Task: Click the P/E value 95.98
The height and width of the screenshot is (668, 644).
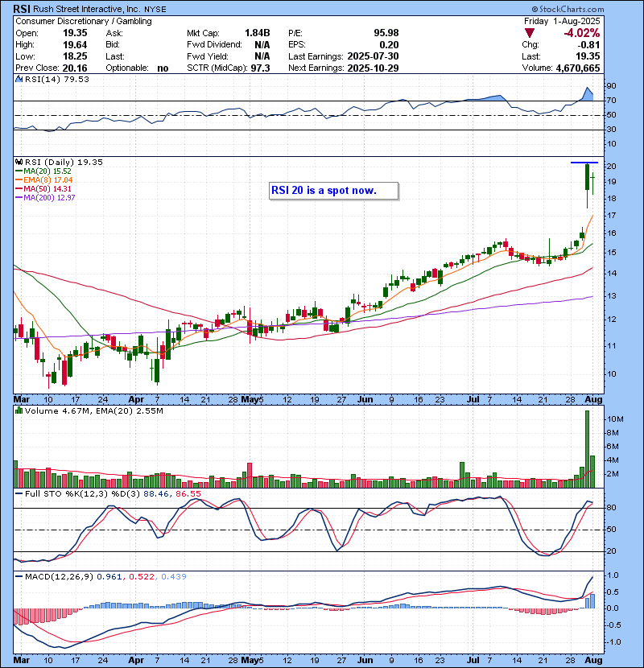Action: coord(386,33)
